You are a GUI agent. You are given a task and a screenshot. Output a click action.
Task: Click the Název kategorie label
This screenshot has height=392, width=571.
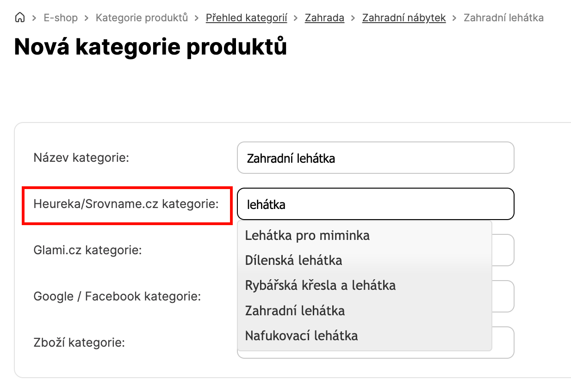click(x=81, y=158)
